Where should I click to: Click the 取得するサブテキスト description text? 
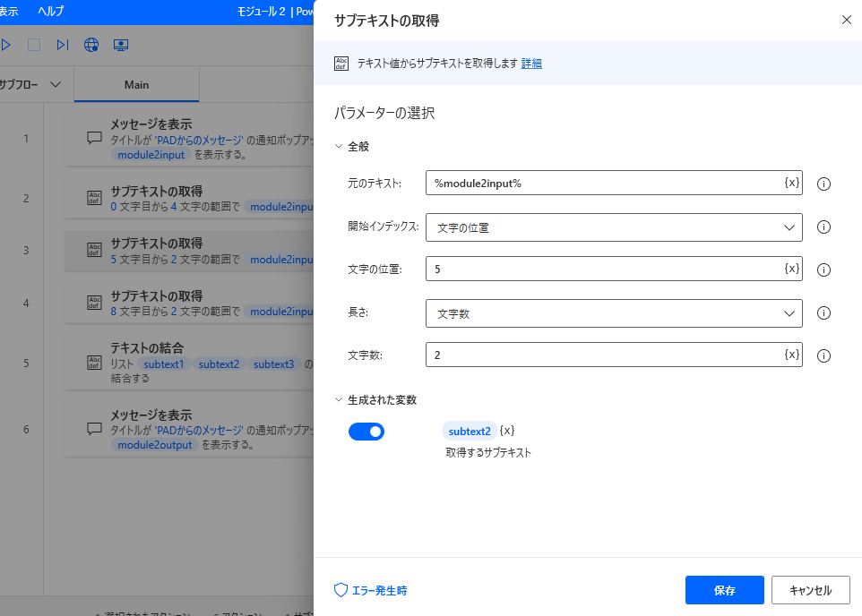[x=488, y=453]
